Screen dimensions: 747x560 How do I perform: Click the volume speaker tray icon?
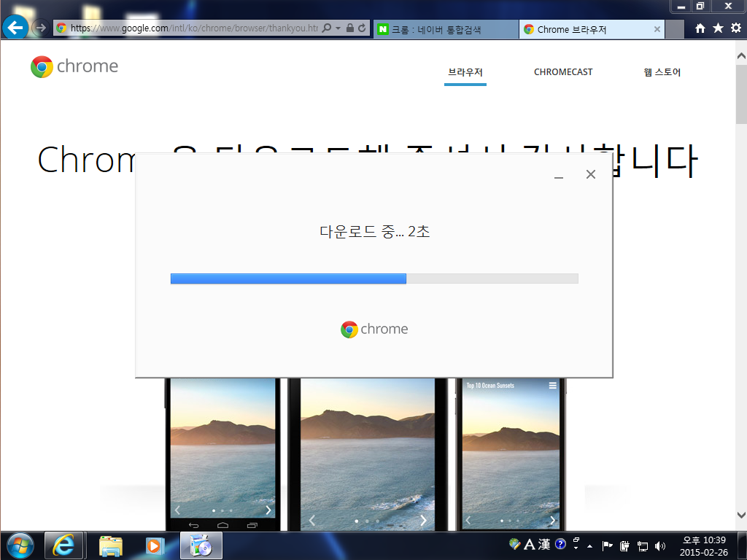(x=659, y=546)
